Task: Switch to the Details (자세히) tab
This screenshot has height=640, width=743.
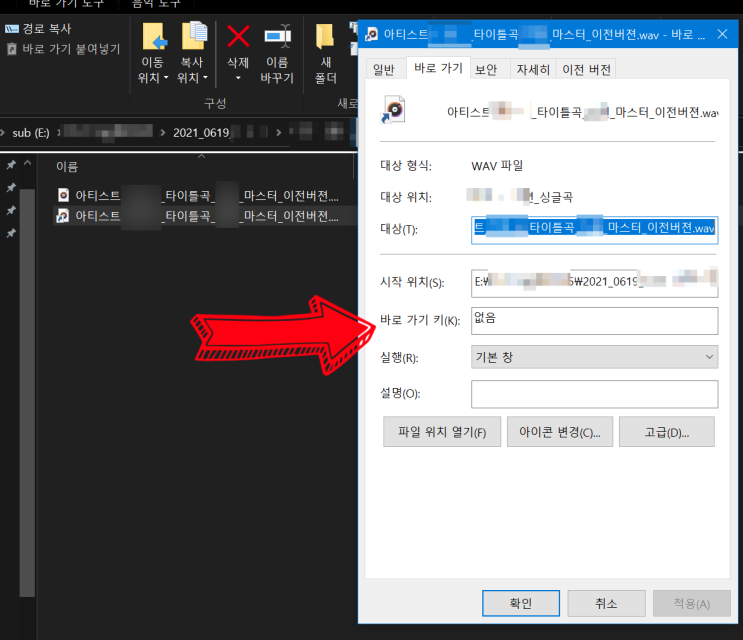Action: (x=533, y=70)
